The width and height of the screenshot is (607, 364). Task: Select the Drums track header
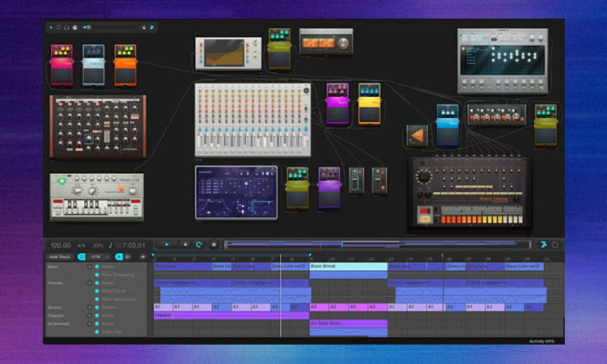tap(55, 307)
